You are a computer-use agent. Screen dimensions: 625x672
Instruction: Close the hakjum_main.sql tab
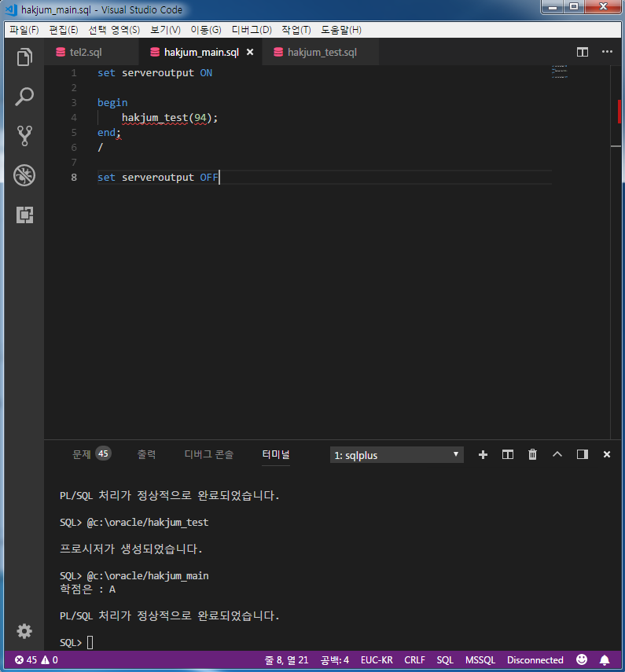[x=250, y=52]
